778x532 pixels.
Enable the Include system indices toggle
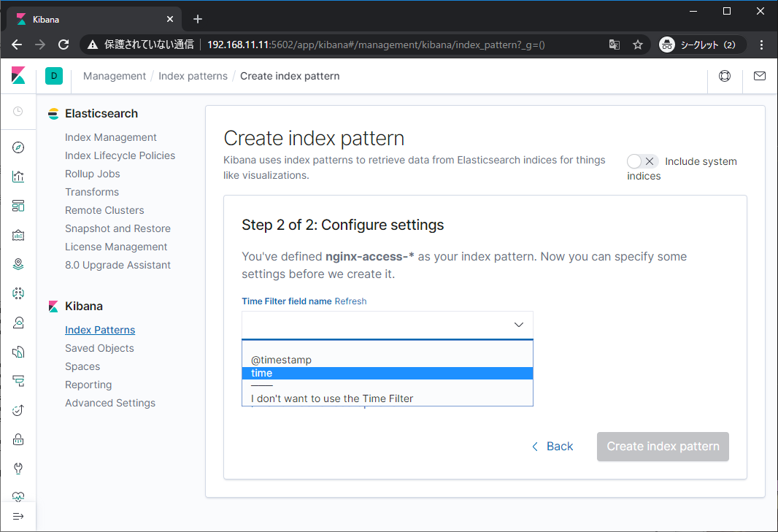[x=642, y=161]
